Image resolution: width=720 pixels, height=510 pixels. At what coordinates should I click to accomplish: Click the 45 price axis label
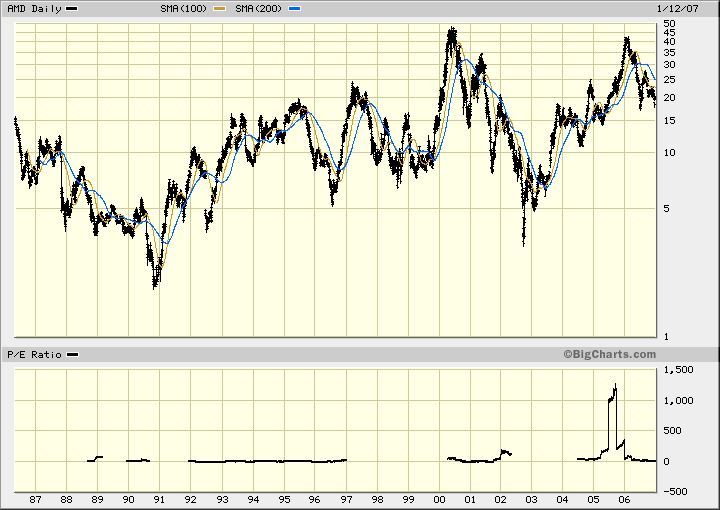click(x=669, y=33)
